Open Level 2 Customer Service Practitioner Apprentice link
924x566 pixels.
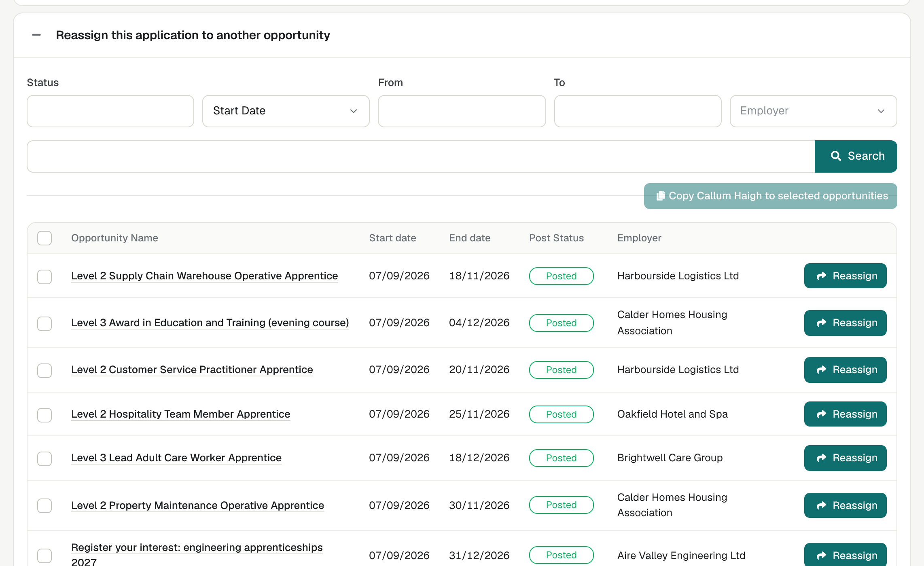click(192, 370)
